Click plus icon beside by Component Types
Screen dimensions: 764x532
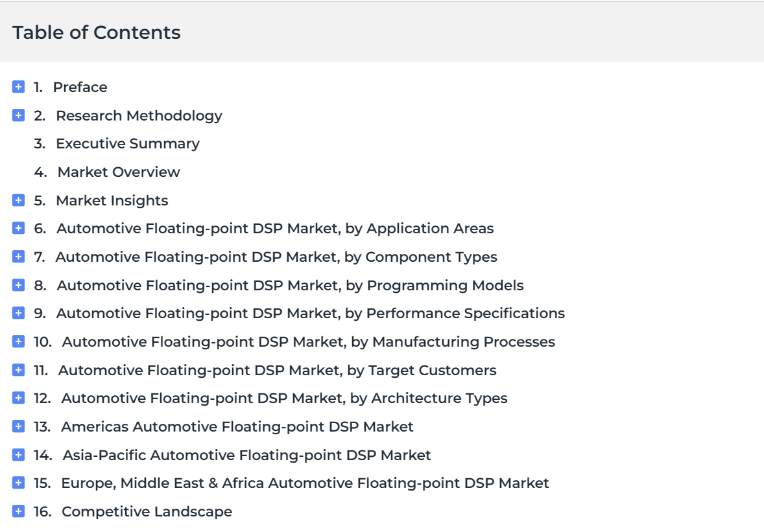[19, 257]
